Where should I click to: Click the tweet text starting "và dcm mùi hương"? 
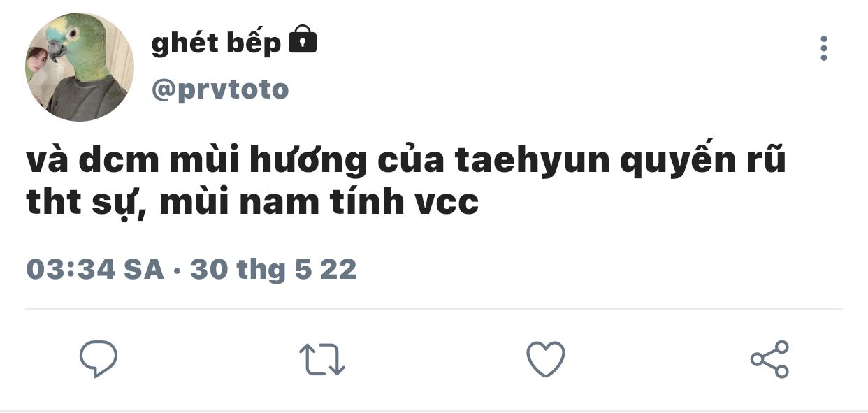point(407,182)
